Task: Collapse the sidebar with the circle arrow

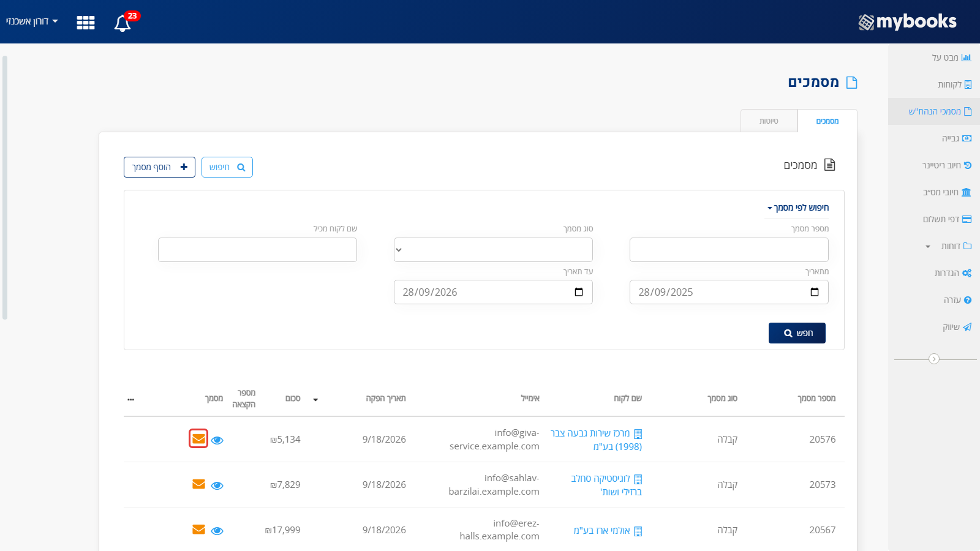Action: [934, 359]
